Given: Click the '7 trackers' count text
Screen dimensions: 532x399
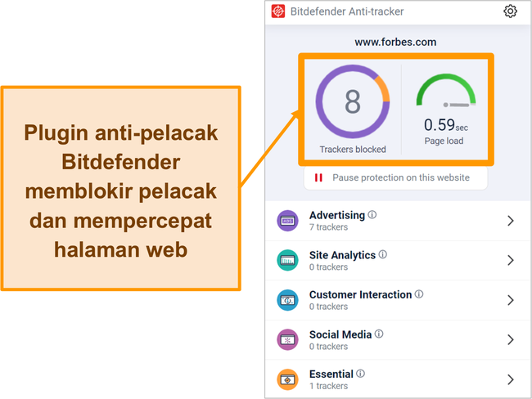Looking at the screenshot, I should click(328, 227).
